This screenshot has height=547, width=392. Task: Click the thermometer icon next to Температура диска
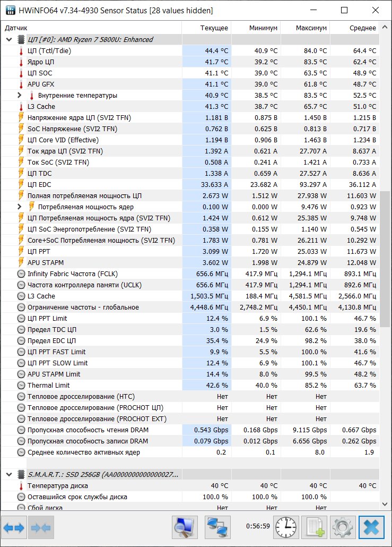(21, 486)
